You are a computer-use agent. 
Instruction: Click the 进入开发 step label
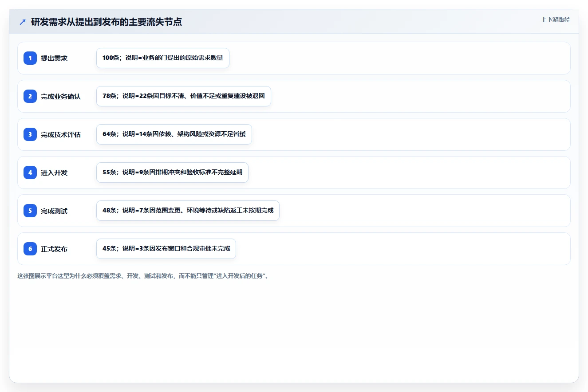pyautogui.click(x=54, y=172)
